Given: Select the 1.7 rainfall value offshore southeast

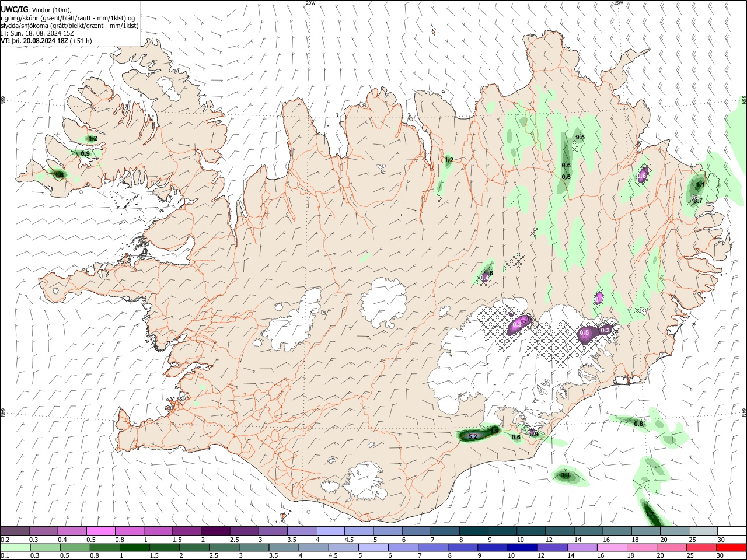Looking at the screenshot, I should [649, 514].
